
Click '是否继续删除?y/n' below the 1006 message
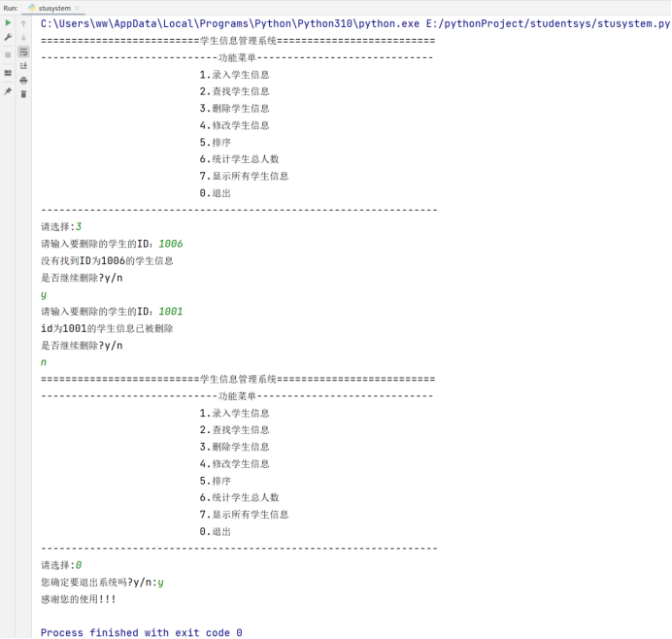(x=82, y=278)
